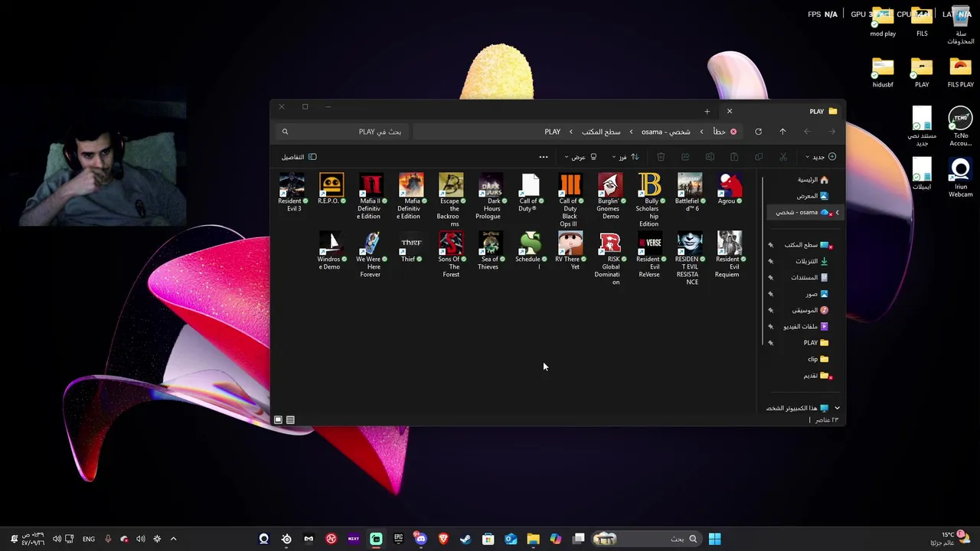980x551 pixels.
Task: Open the R.E.P.O. game shortcut
Action: click(331, 189)
